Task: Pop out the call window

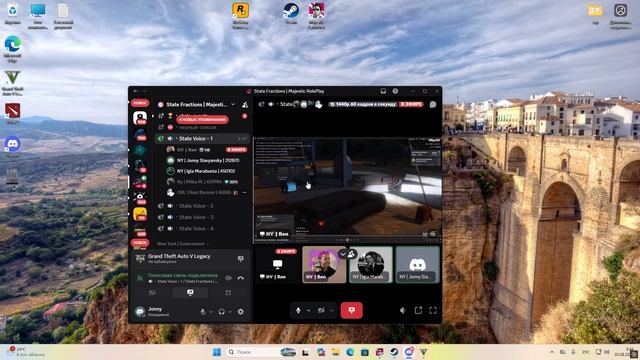Action: [418, 311]
